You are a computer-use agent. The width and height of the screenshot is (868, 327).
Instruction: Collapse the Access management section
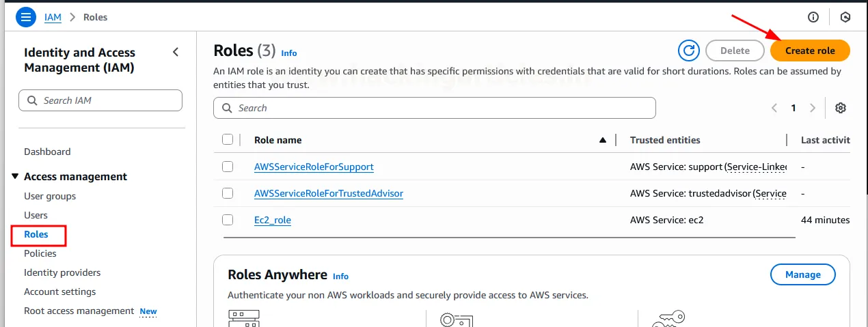click(x=16, y=176)
